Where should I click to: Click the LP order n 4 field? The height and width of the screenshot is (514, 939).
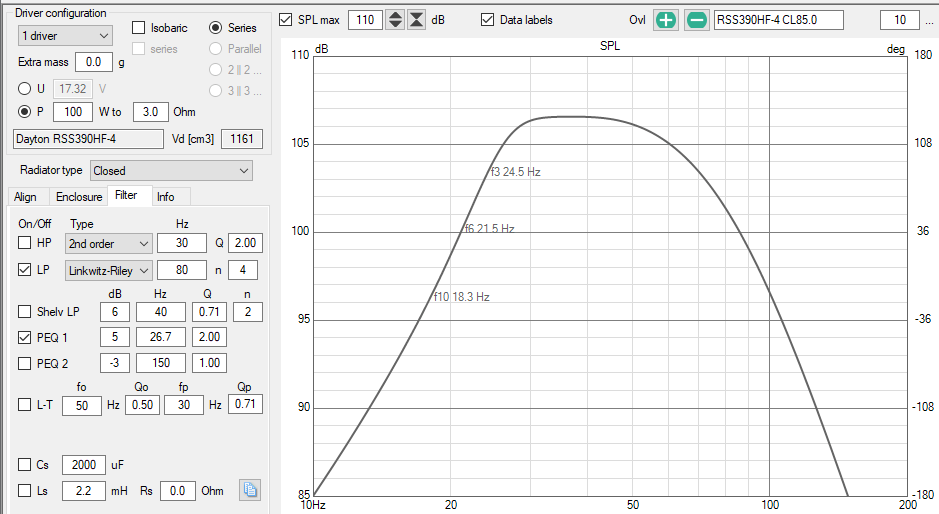click(243, 270)
